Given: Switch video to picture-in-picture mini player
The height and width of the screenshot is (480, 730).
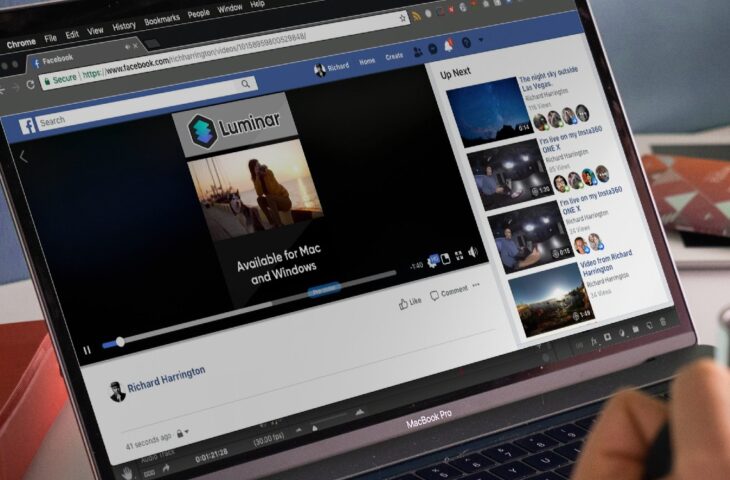Looking at the screenshot, I should tap(446, 258).
